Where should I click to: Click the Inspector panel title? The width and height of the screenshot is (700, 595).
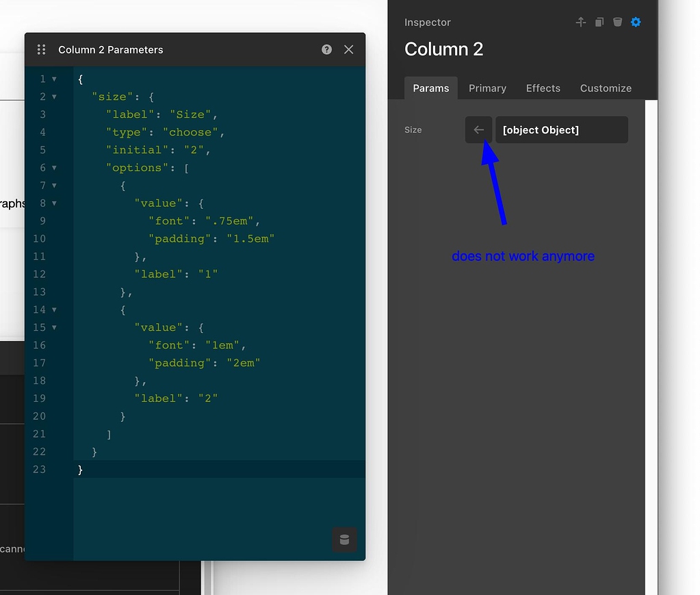tap(427, 22)
